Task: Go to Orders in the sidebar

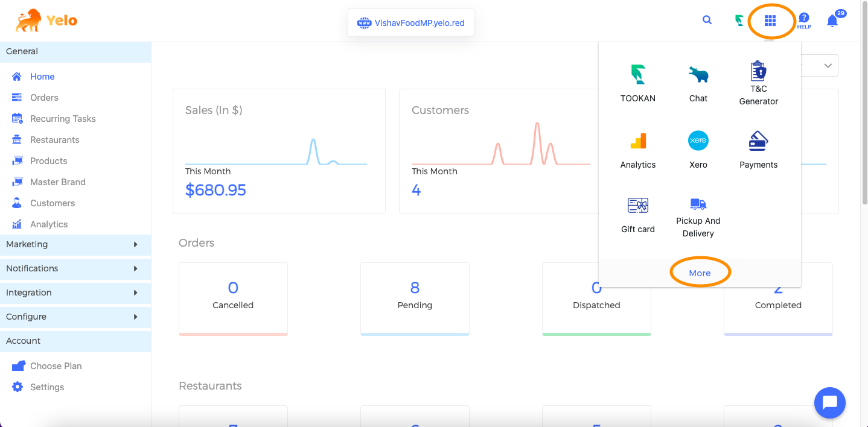Action: (x=44, y=98)
